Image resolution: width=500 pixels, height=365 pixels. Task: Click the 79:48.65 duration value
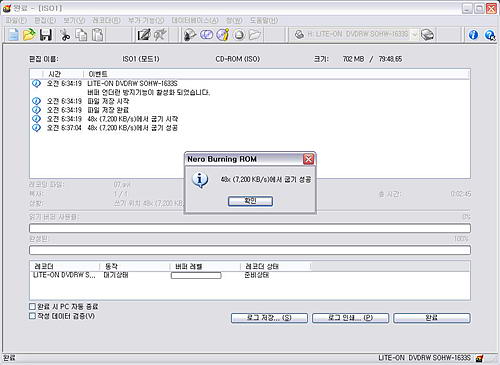tap(390, 59)
